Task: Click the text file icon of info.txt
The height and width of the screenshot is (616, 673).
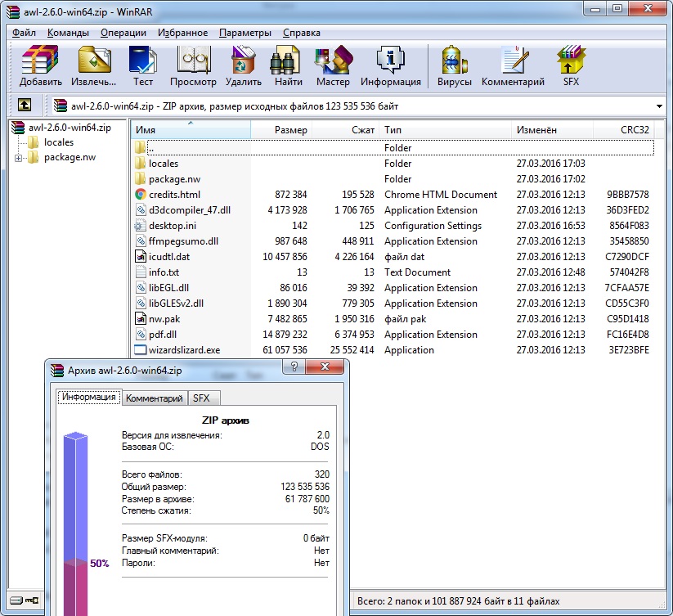Action: [x=141, y=272]
